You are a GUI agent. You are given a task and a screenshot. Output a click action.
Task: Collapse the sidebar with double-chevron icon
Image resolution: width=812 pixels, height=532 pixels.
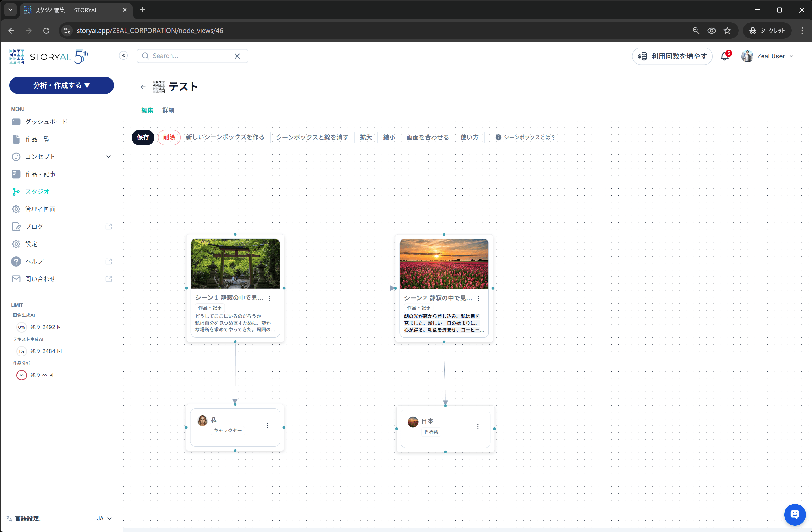tap(124, 56)
